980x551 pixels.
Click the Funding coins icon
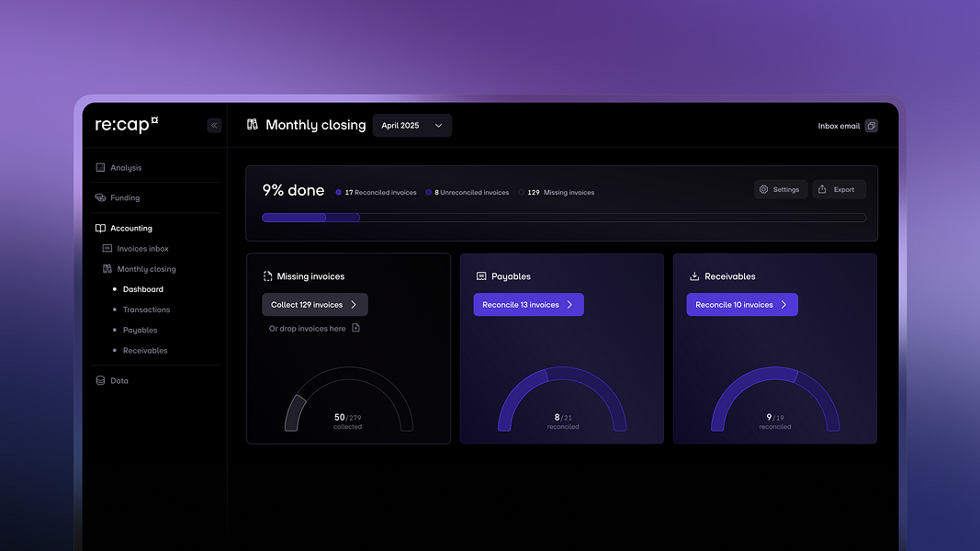[x=100, y=197]
